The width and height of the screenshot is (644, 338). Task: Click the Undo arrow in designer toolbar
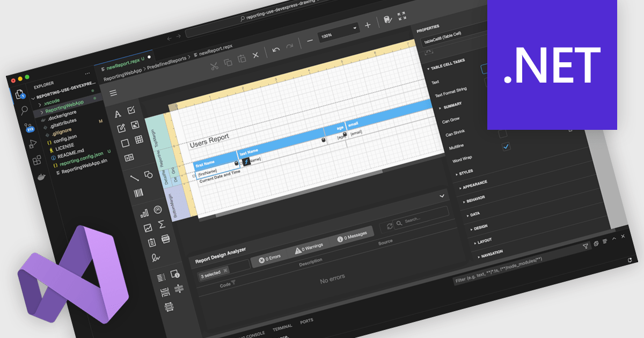tap(276, 49)
